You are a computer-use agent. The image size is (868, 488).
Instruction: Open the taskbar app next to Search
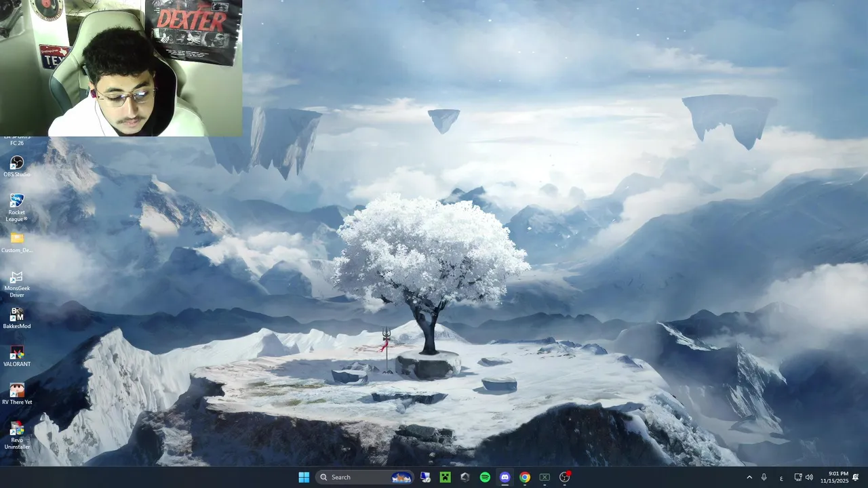click(425, 477)
